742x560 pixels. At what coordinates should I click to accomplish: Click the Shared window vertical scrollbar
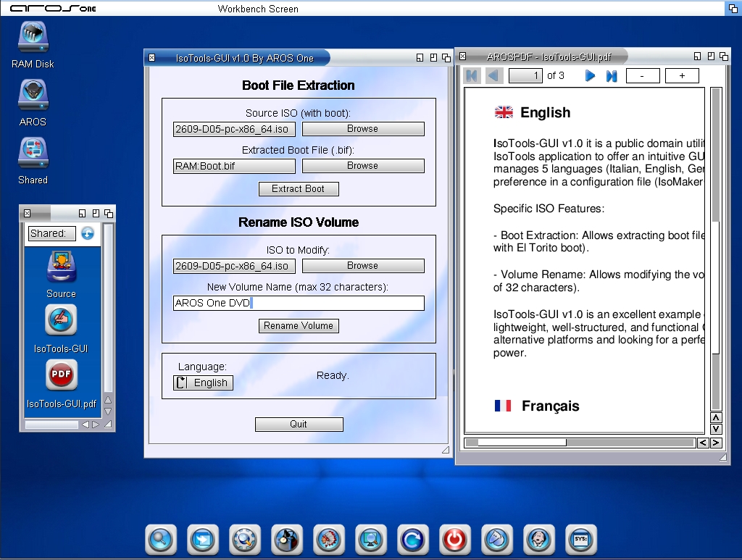tap(108, 309)
